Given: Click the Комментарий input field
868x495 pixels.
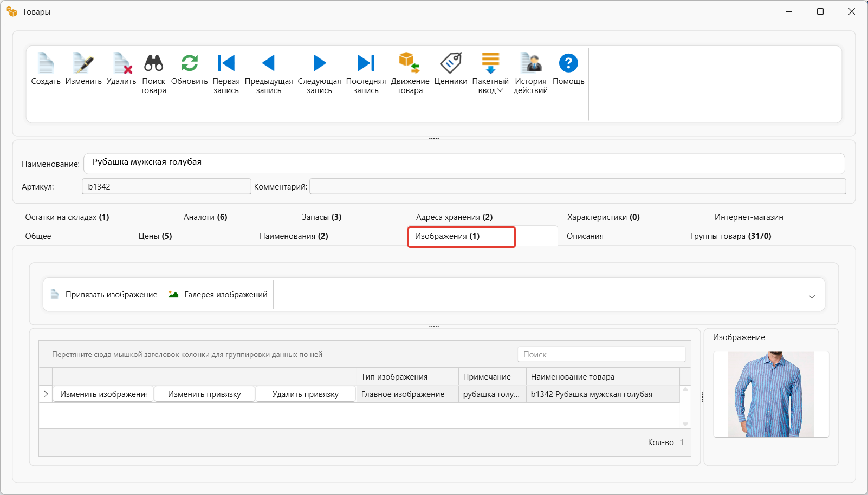Looking at the screenshot, I should coord(578,186).
